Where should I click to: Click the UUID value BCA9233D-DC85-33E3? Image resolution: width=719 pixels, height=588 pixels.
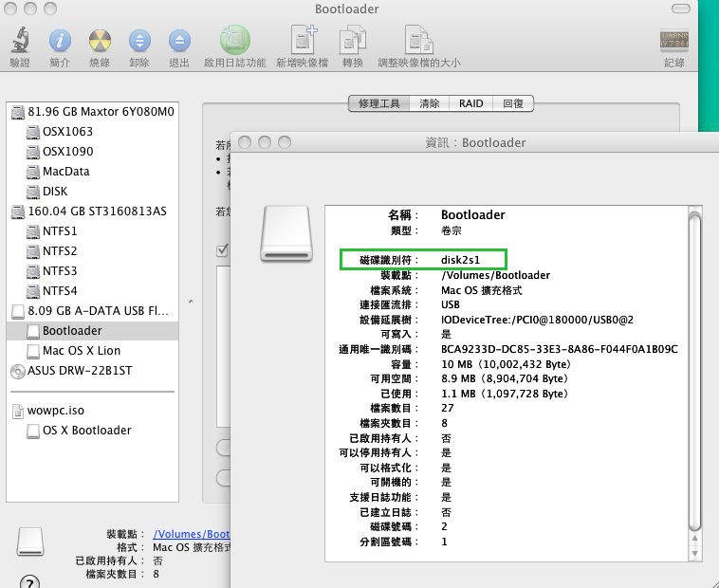(559, 349)
